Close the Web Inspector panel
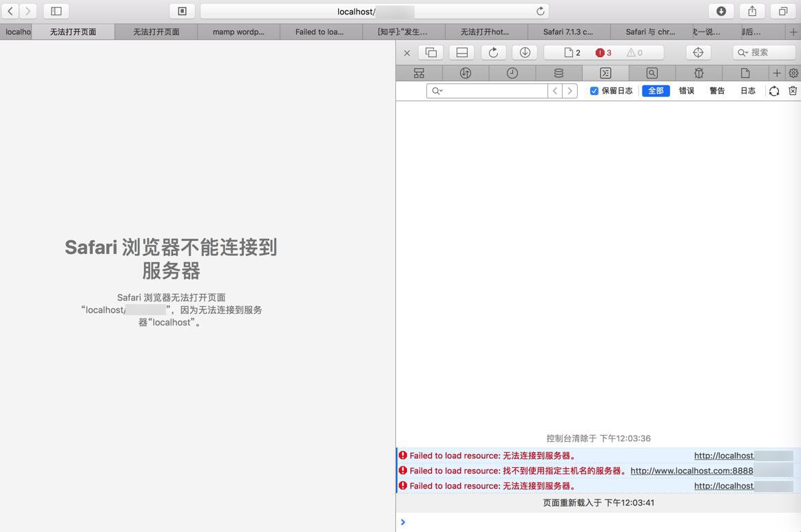 (x=406, y=52)
